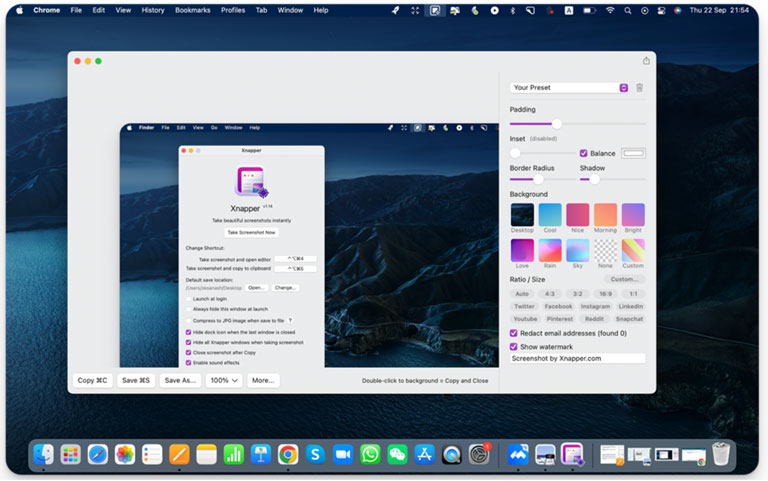Uncheck Redact email addresses

(513, 333)
